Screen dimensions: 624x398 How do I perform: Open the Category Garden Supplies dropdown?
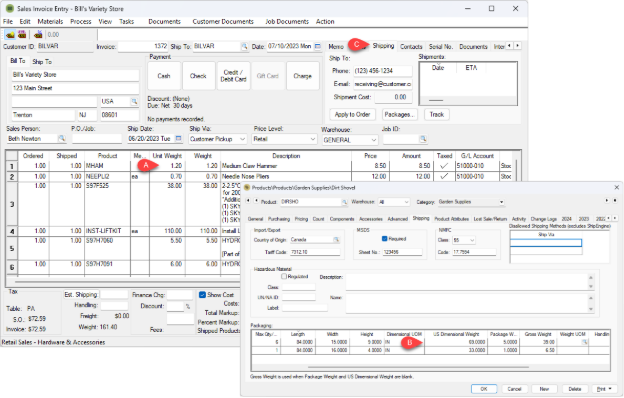(501, 202)
